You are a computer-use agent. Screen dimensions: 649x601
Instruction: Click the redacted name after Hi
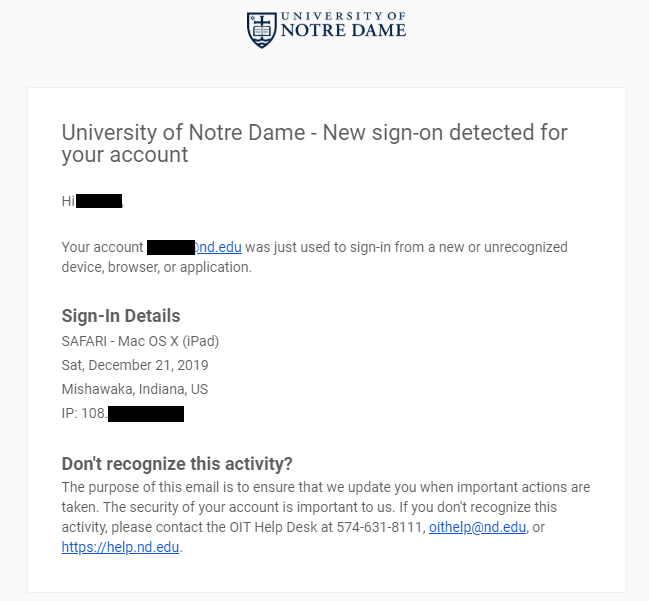click(x=99, y=201)
